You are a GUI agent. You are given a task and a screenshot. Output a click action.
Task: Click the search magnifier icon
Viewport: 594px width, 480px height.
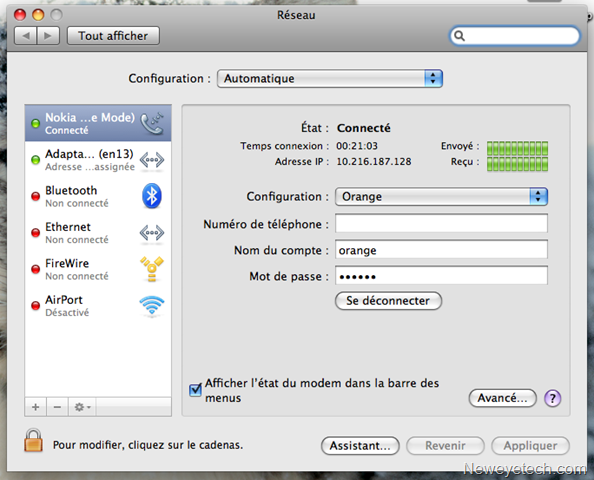[460, 36]
